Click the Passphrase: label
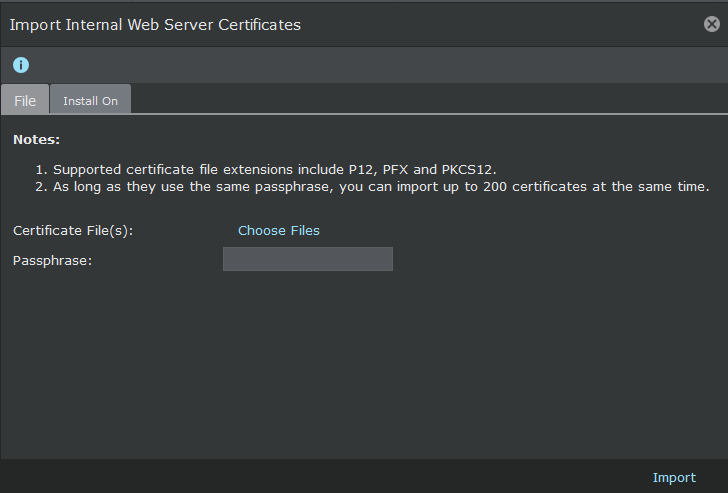This screenshot has width=728, height=493. [52, 260]
